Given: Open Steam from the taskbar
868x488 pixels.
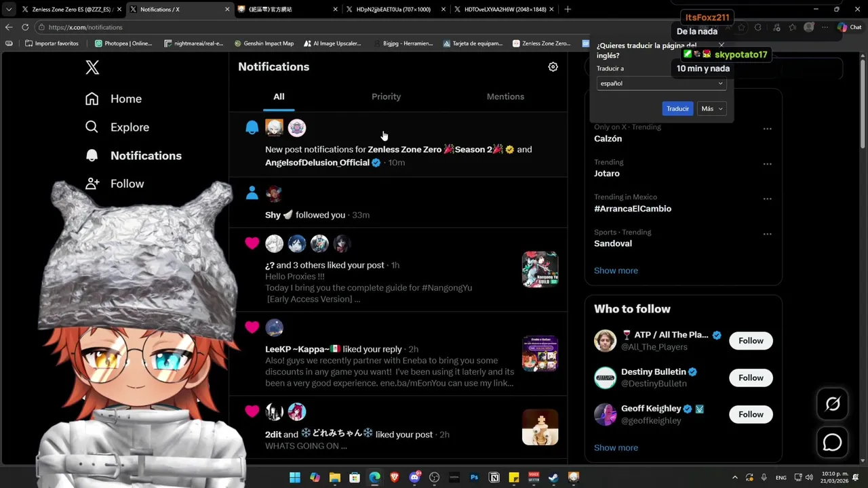Looking at the screenshot, I should tap(553, 477).
